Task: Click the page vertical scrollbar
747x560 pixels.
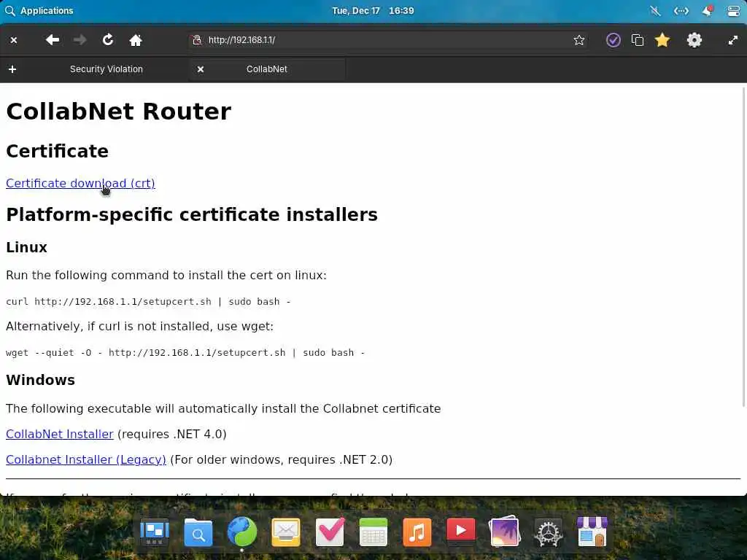Action: (744, 248)
